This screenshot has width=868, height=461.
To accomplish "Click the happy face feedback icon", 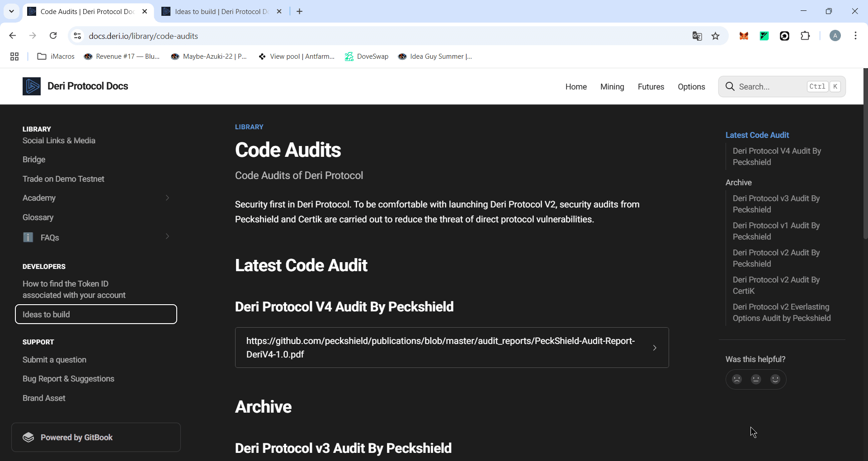I will pyautogui.click(x=775, y=379).
